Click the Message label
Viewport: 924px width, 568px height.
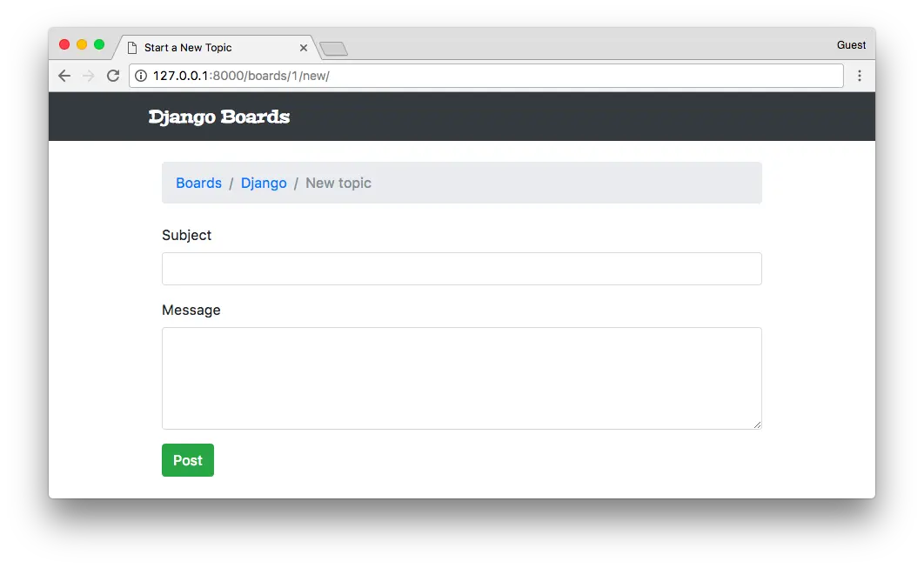point(191,310)
